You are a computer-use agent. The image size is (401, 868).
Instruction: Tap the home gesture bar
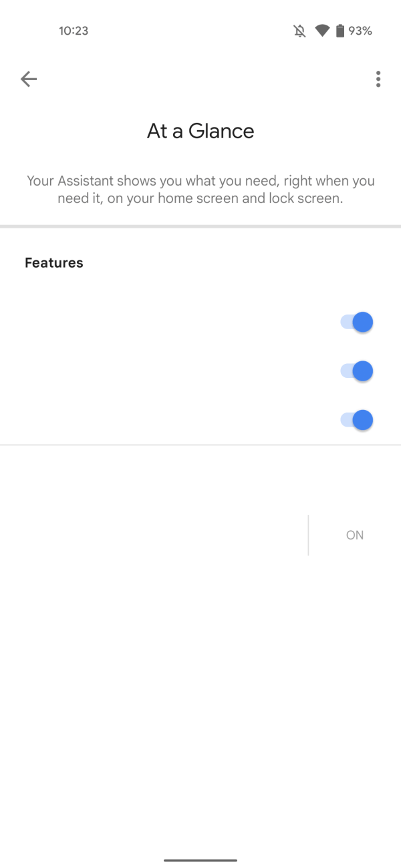[200, 860]
